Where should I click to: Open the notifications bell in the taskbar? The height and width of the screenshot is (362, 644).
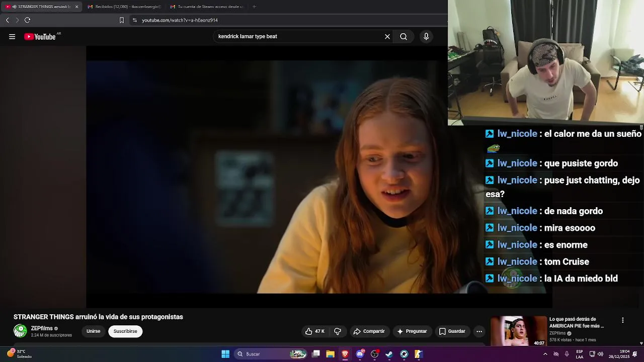pos(635,354)
